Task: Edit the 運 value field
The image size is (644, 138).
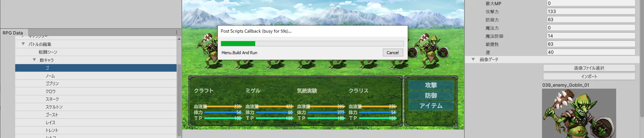Action: 591,52
